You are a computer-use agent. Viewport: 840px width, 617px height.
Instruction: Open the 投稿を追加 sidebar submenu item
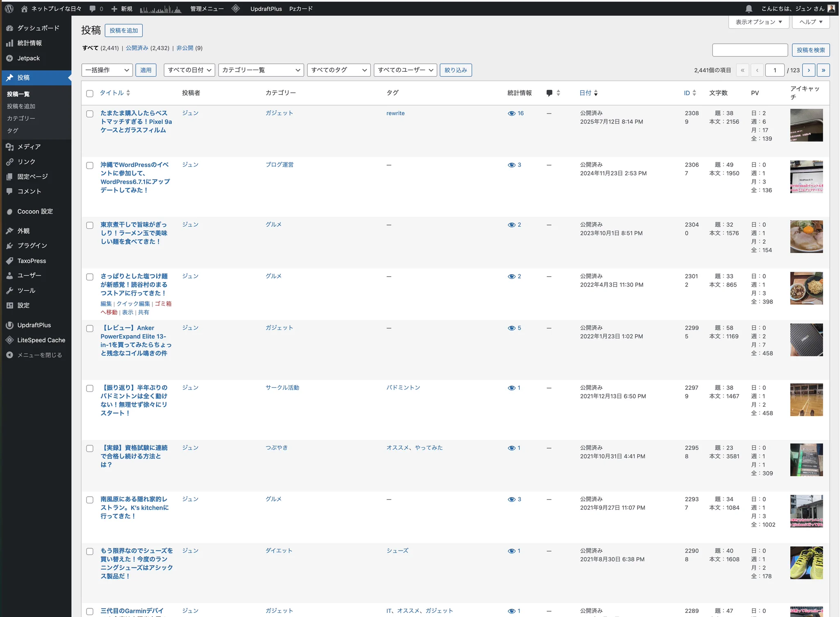21,106
